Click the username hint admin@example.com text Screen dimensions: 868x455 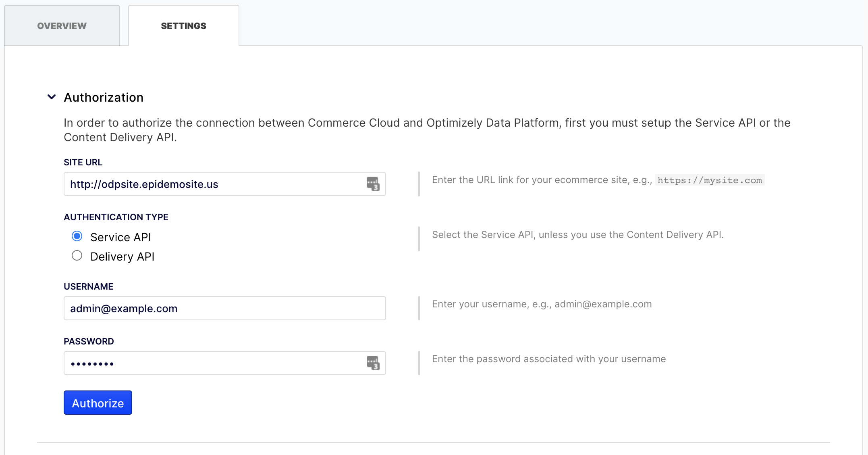(x=603, y=304)
